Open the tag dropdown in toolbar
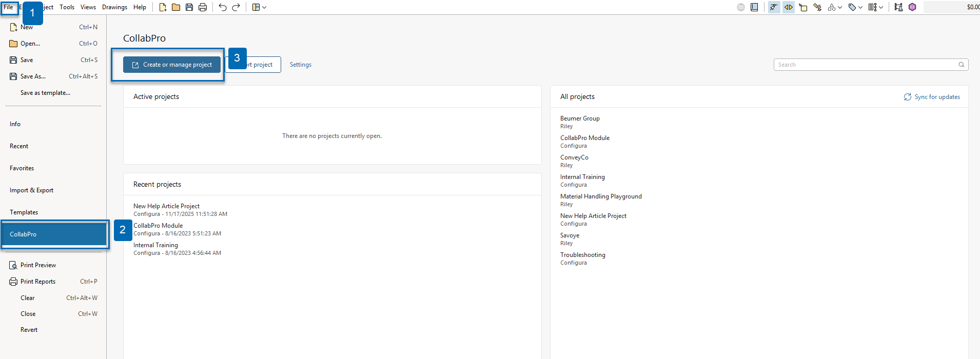Image resolution: width=980 pixels, height=359 pixels. 855,7
